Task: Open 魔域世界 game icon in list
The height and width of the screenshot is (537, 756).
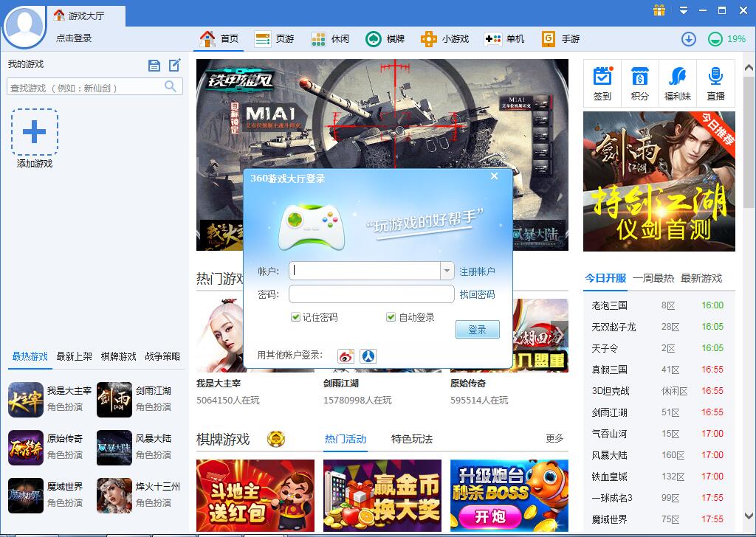Action: [x=26, y=496]
